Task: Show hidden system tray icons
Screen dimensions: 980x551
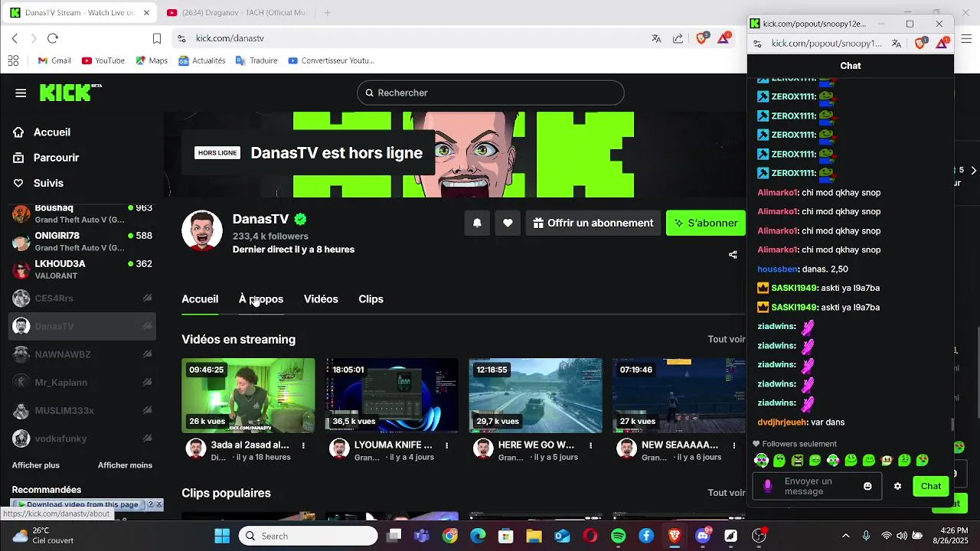Action: pyautogui.click(x=845, y=536)
